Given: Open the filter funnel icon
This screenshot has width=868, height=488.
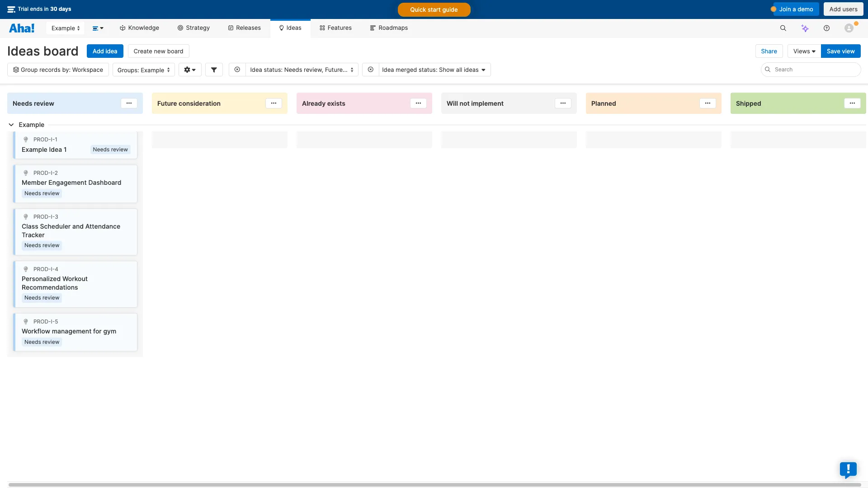Looking at the screenshot, I should click(x=214, y=70).
